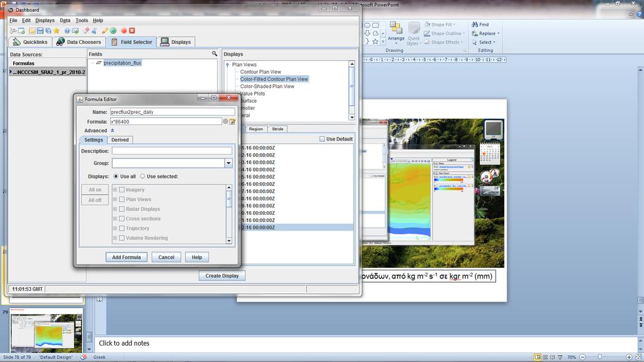Viewport: 644px width, 362px height.
Task: Expand the Imagery tree node
Action: 115,190
